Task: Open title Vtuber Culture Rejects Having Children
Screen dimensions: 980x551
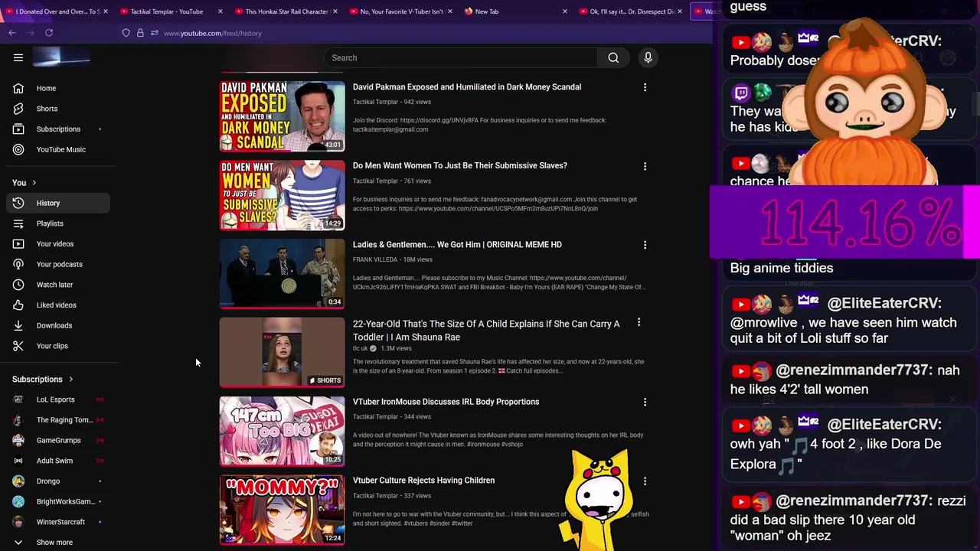Action: pos(423,481)
